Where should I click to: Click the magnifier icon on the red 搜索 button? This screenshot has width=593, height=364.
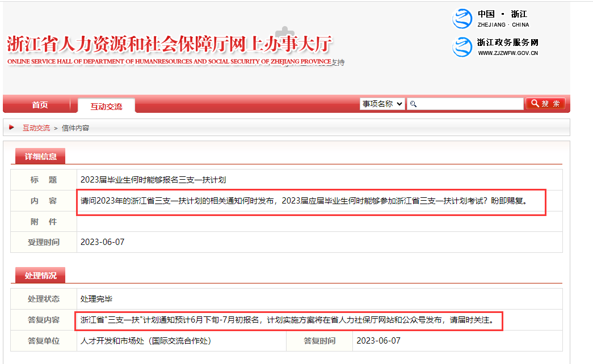pos(534,104)
